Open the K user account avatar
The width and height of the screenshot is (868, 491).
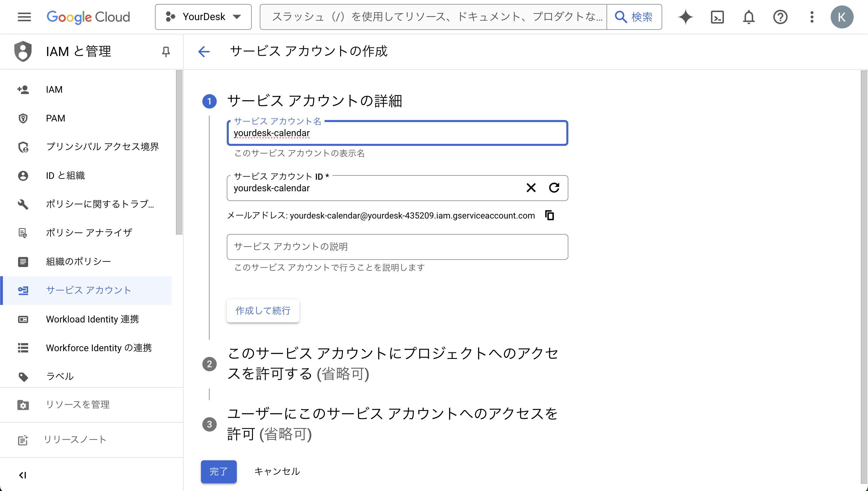point(842,17)
